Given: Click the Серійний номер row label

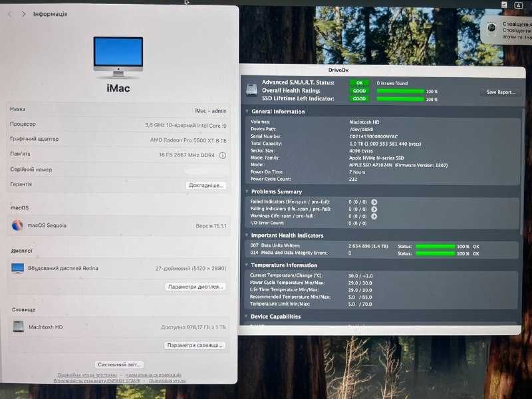Looking at the screenshot, I should point(31,170).
